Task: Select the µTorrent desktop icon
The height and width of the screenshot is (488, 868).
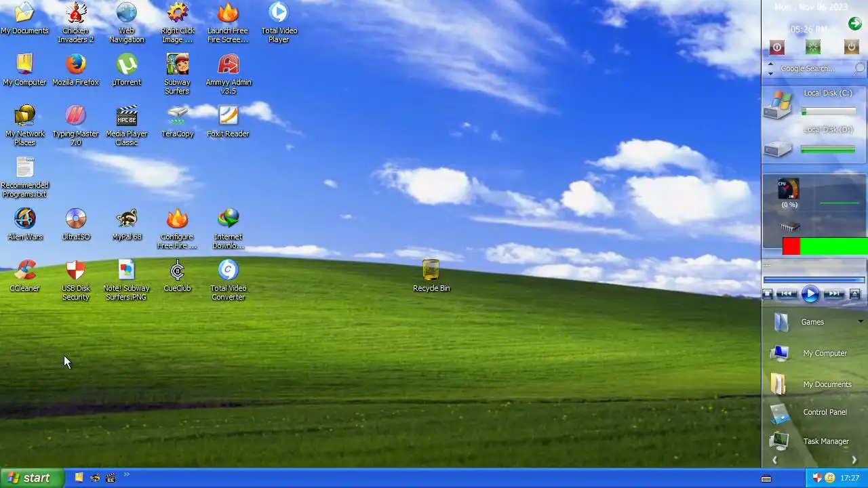Action: tap(126, 70)
